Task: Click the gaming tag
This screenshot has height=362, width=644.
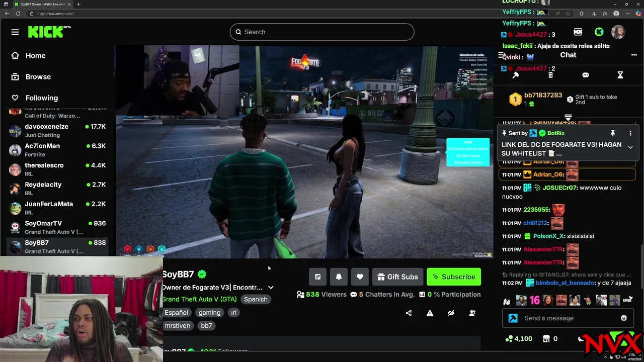Action: [209, 312]
